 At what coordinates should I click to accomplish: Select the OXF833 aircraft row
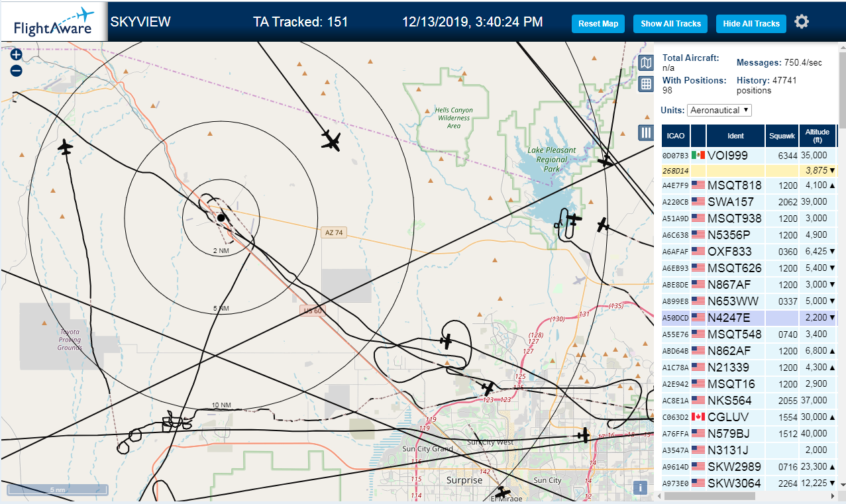(x=749, y=252)
